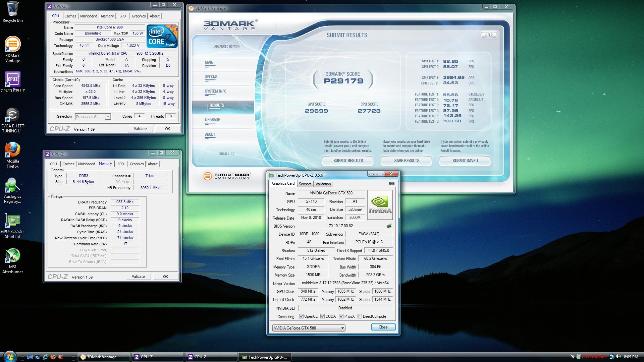This screenshot has width=644, height=362.
Task: Open the NVIDIA GeForce GTX 580 GPU dropdown
Action: point(308,328)
